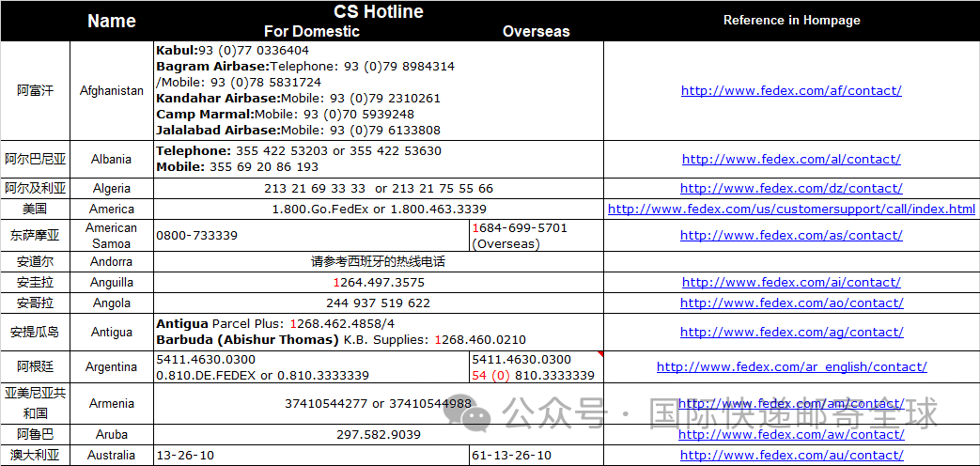Select the For Domestic subheader

click(312, 31)
